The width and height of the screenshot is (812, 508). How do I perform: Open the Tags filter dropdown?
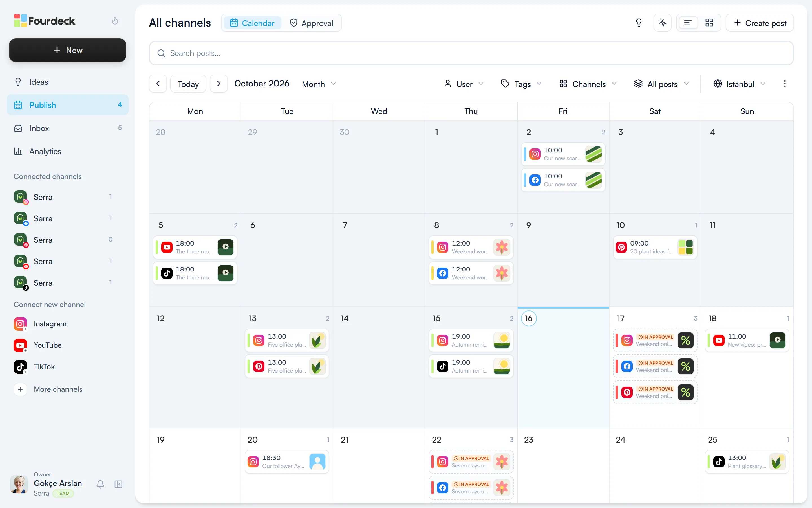[x=521, y=84]
